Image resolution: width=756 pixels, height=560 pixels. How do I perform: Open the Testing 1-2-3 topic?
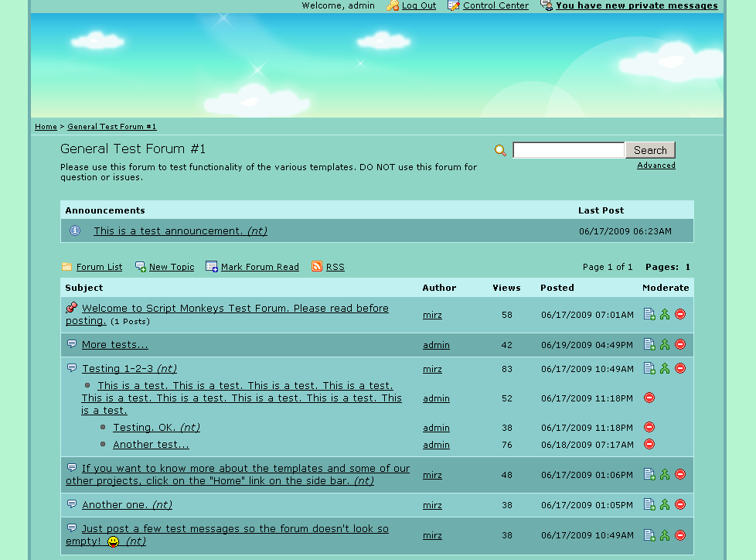(129, 369)
